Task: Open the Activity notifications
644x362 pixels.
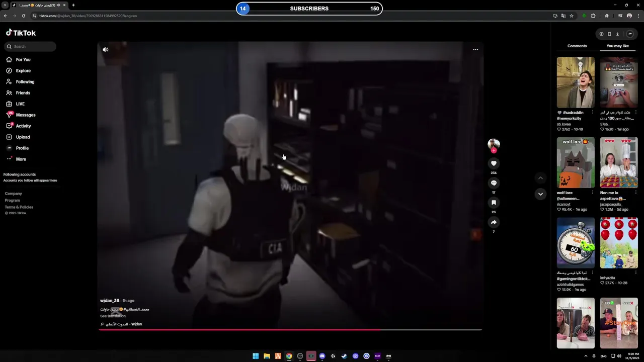Action: pos(18,126)
